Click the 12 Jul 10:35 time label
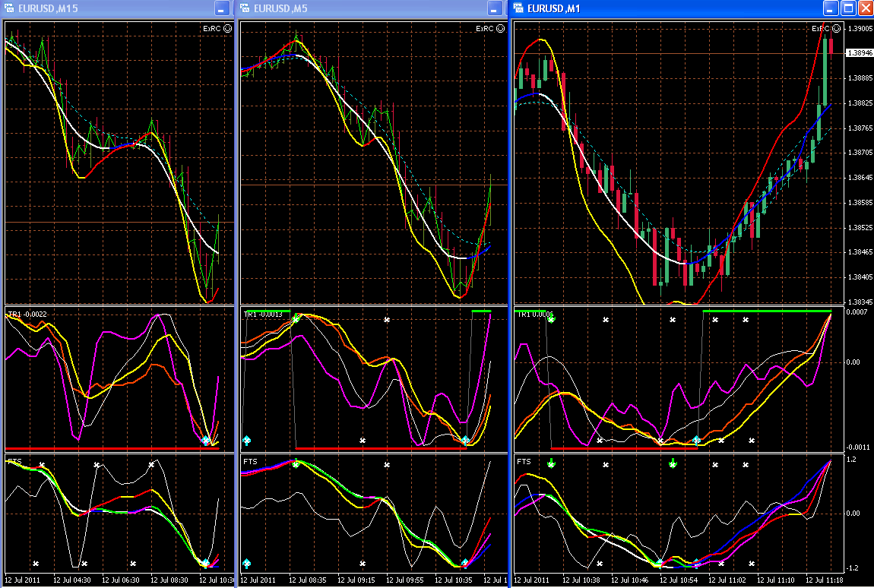Viewport: 874px width, 588px height. 453,580
